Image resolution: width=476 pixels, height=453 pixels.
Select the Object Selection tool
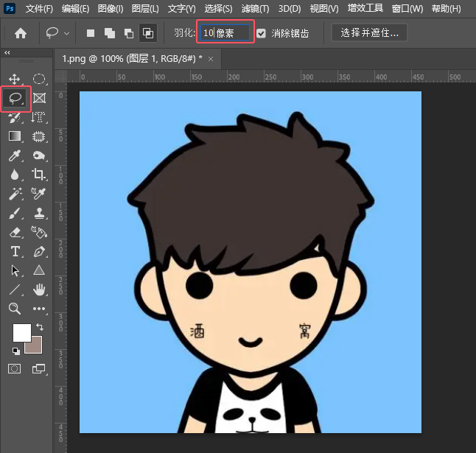point(38,137)
